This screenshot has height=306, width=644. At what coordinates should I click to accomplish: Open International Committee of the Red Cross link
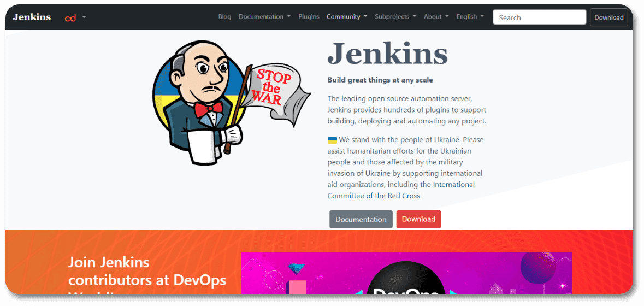tap(401, 190)
